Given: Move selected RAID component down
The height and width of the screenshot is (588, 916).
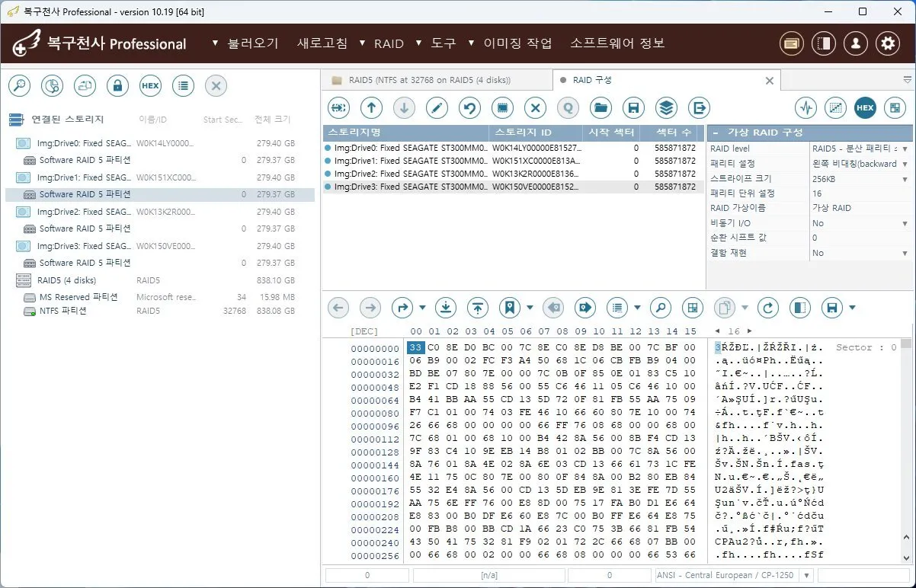Looking at the screenshot, I should (404, 108).
